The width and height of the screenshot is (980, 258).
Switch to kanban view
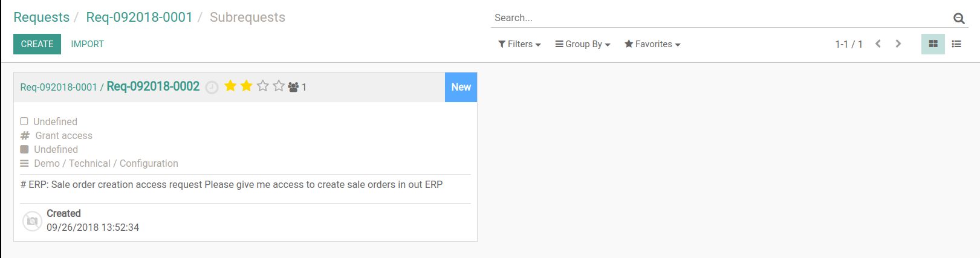tap(933, 44)
